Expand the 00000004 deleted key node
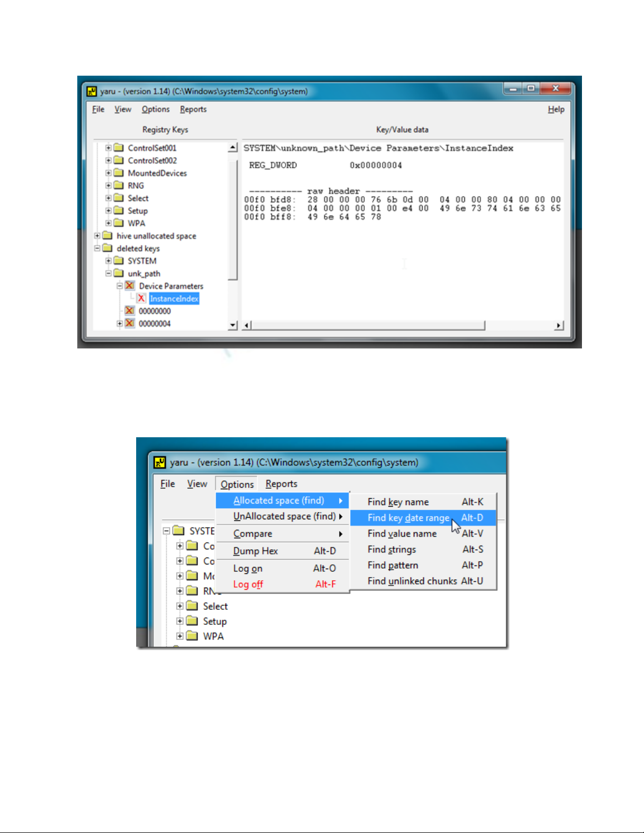Image resolution: width=644 pixels, height=833 pixels. point(119,324)
